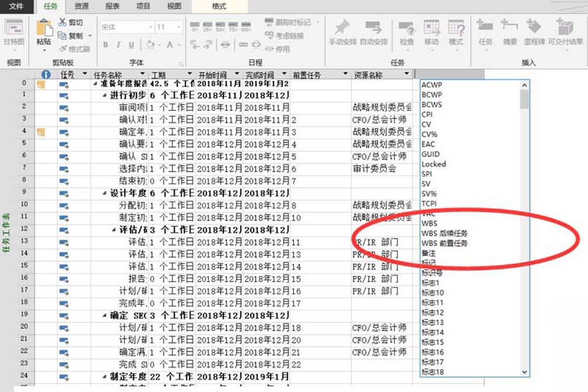Mark task 75% complete

(x=233, y=26)
